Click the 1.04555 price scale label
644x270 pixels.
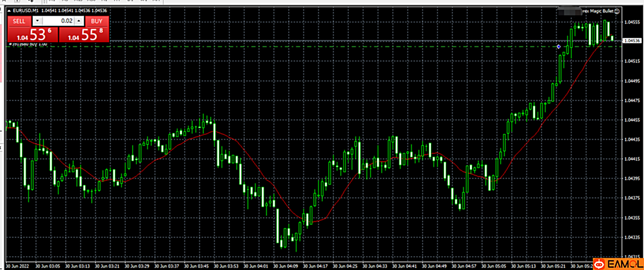point(632,22)
